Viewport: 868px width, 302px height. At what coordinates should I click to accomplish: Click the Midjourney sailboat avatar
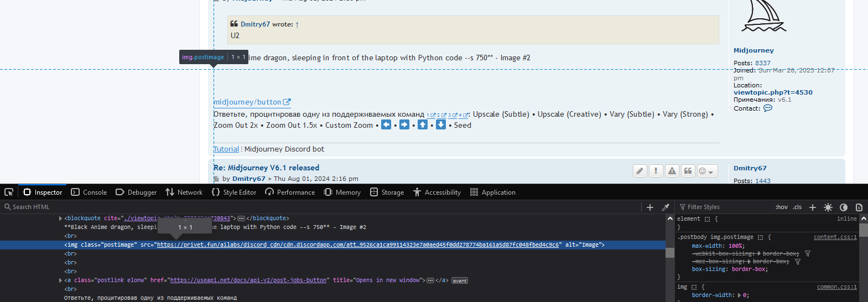pyautogui.click(x=764, y=16)
